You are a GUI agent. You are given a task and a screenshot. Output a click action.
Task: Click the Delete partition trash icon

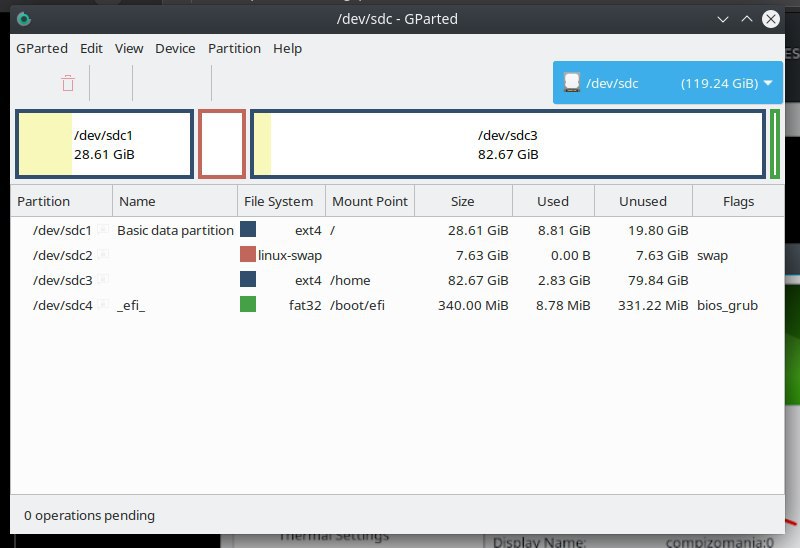click(x=68, y=83)
